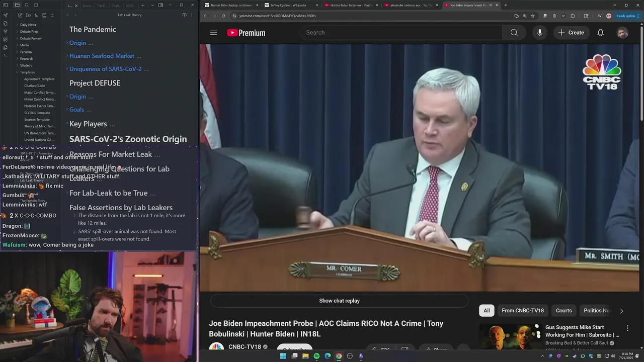Click browser address bar URL
The image size is (644, 362).
tap(277, 16)
